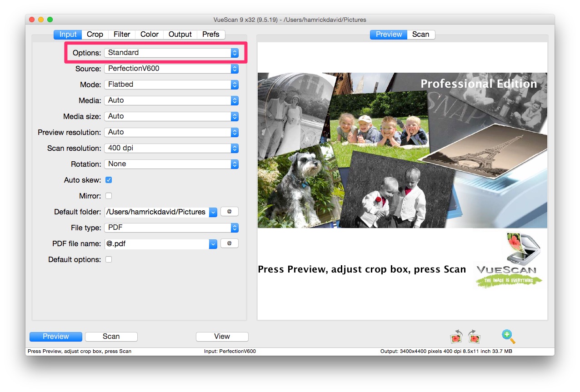The height and width of the screenshot is (392, 580).
Task: Rotate the image left using the icon
Action: [x=456, y=337]
